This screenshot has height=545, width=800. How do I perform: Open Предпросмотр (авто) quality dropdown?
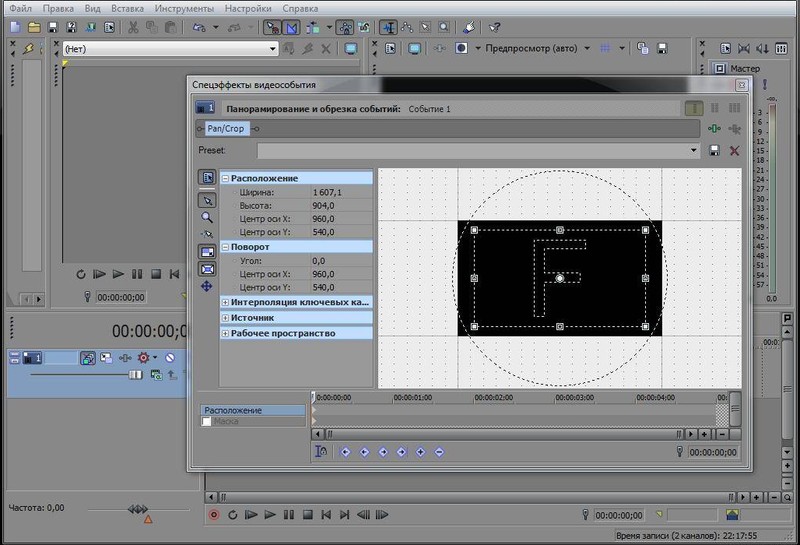click(x=587, y=48)
